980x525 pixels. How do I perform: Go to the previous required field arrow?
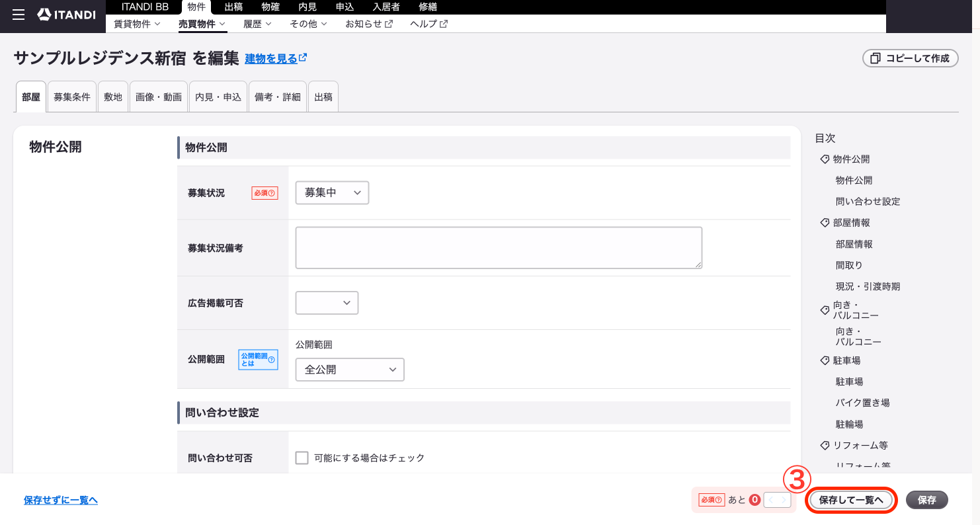(770, 500)
